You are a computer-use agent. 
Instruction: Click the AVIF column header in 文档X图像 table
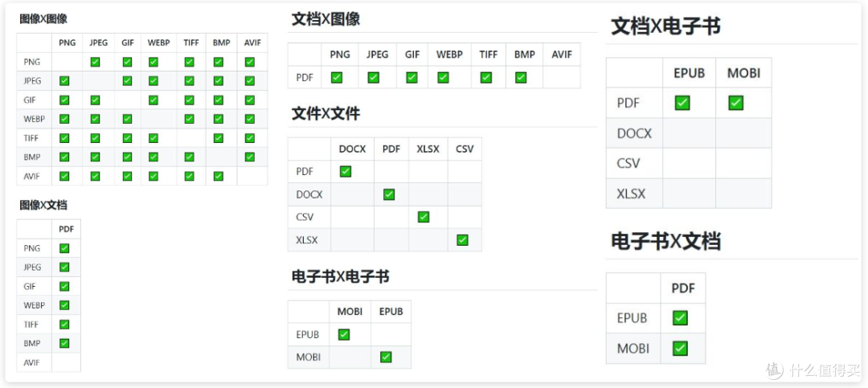[561, 55]
